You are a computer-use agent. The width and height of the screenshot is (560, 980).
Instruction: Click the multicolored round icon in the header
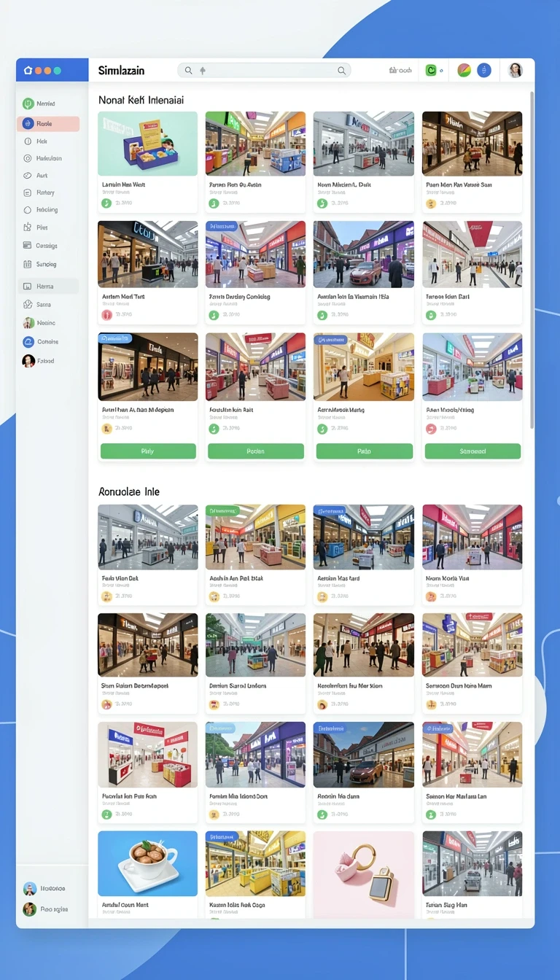pyautogui.click(x=464, y=71)
